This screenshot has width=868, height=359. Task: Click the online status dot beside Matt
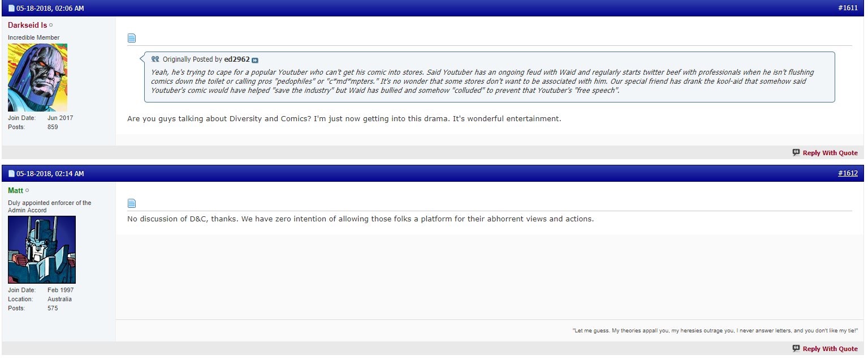27,191
